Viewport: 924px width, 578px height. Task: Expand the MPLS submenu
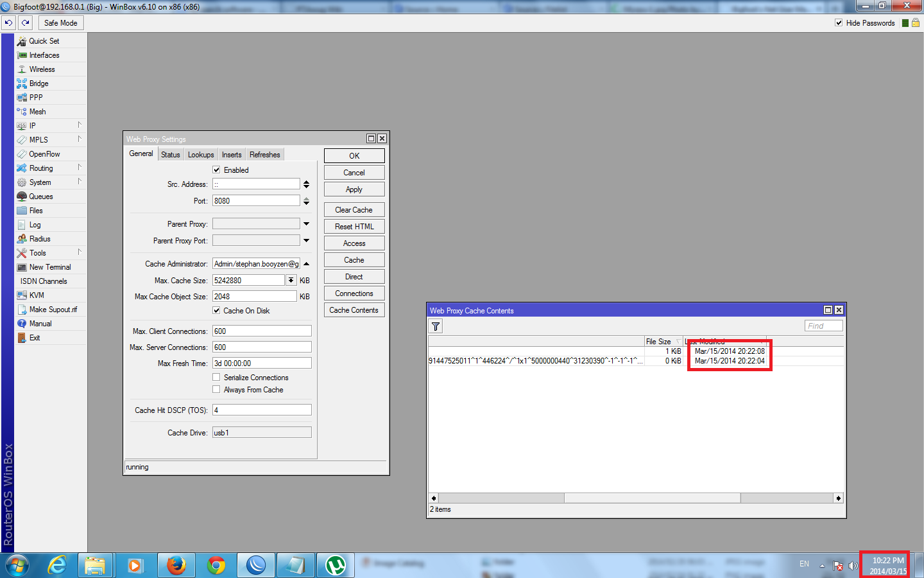coord(80,139)
